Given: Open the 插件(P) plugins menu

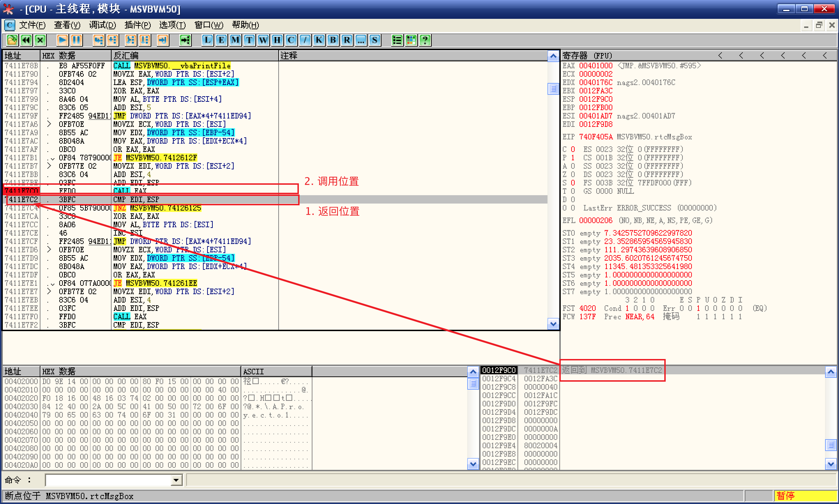Looking at the screenshot, I should (x=137, y=25).
